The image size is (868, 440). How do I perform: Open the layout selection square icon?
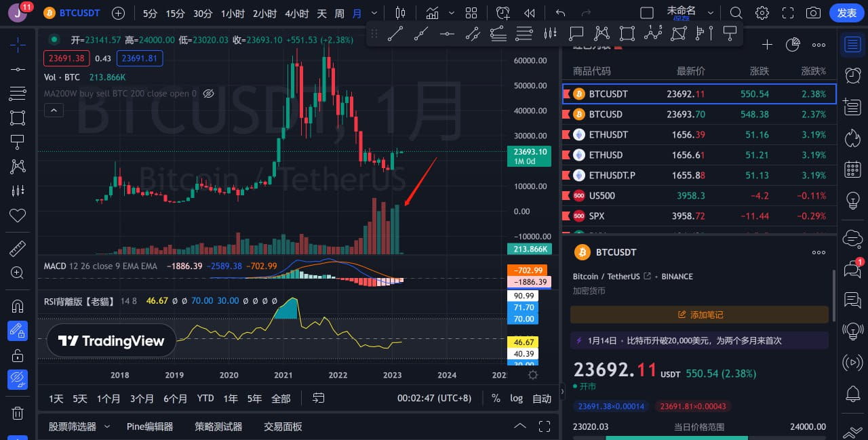[647, 13]
